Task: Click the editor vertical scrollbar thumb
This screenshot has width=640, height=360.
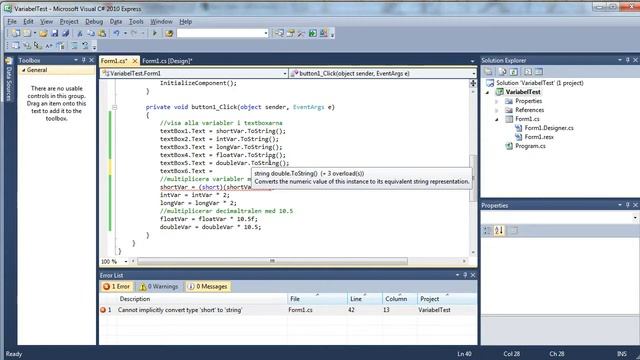Action: pyautogui.click(x=473, y=178)
